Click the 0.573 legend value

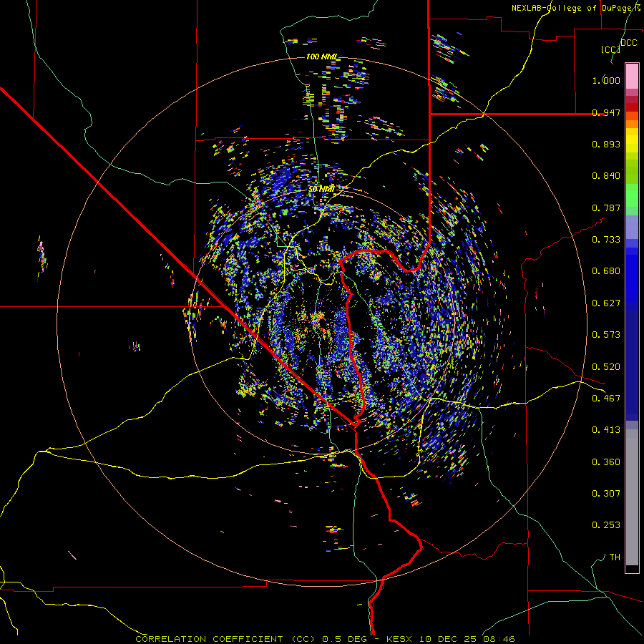pos(606,335)
